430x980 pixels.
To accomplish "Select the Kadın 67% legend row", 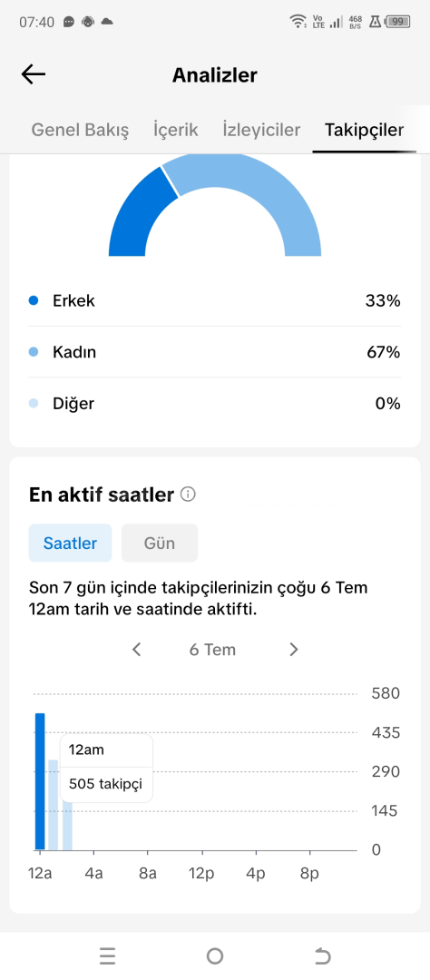I will pyautogui.click(x=214, y=352).
